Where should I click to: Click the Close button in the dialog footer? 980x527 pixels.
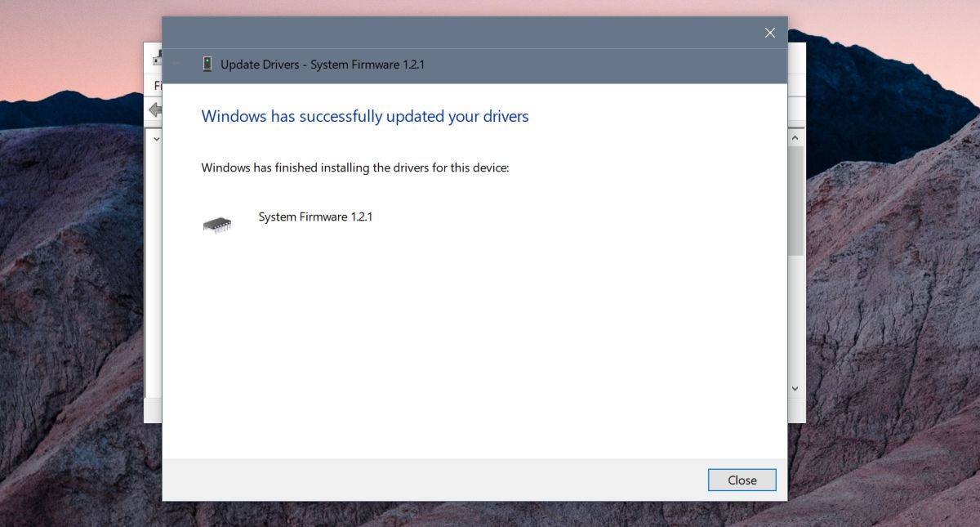point(742,480)
